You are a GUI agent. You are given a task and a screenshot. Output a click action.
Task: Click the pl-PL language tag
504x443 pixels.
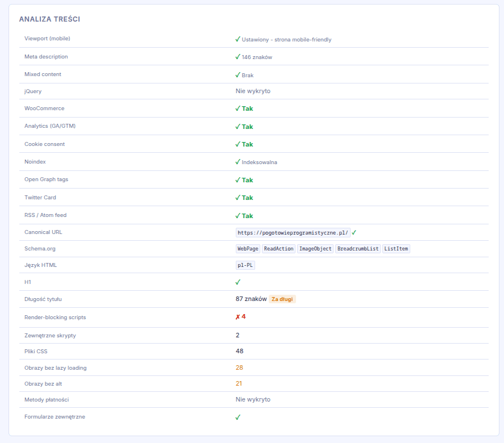[245, 265]
